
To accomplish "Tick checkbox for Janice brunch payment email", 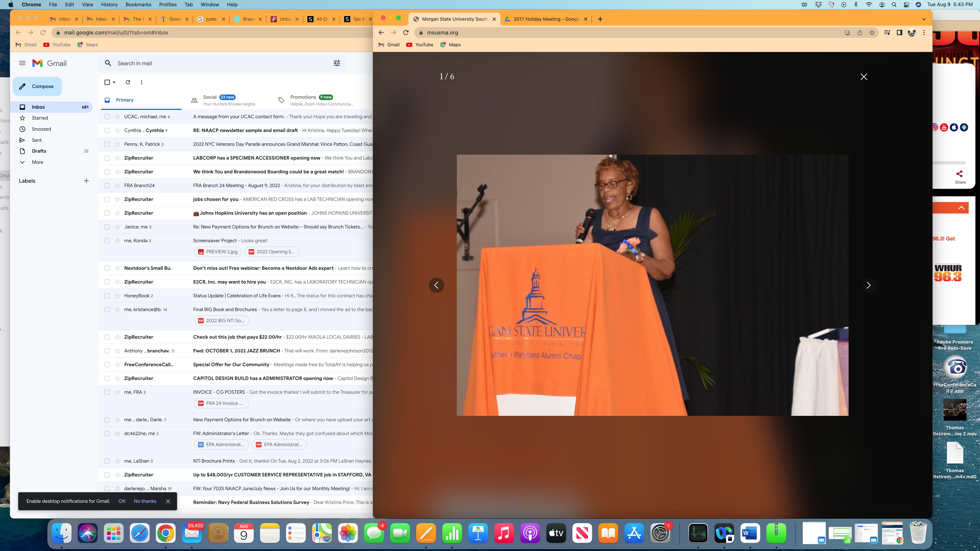I will point(107,227).
